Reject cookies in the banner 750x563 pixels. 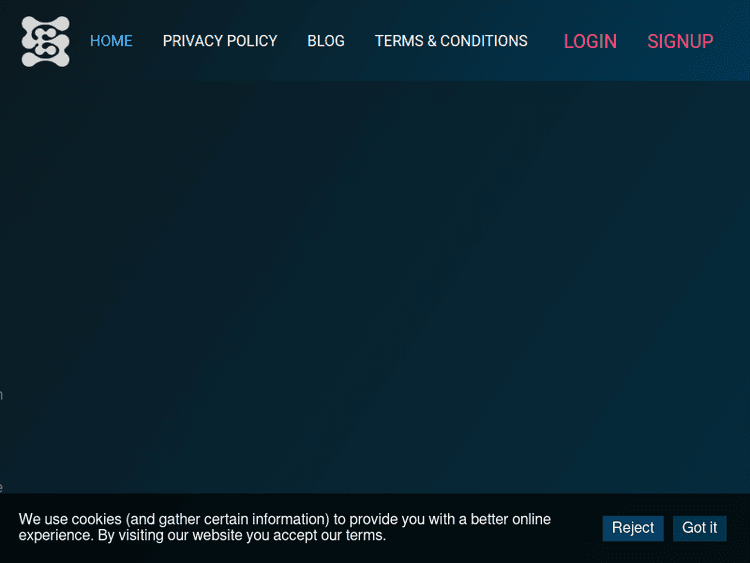pyautogui.click(x=633, y=528)
